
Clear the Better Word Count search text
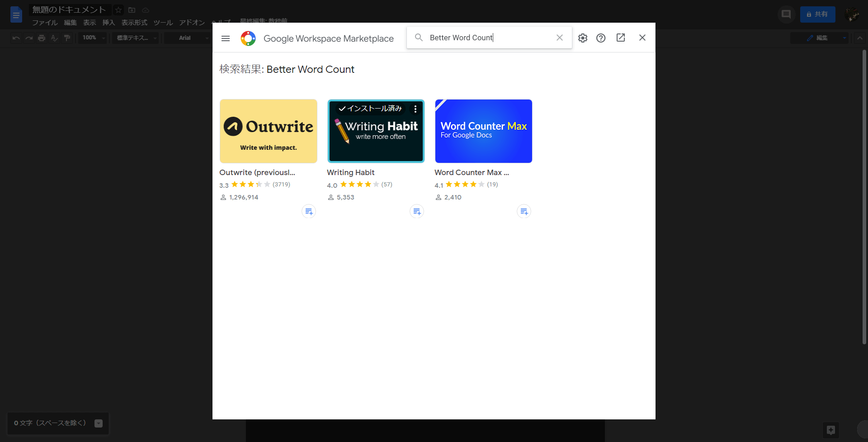pos(560,38)
